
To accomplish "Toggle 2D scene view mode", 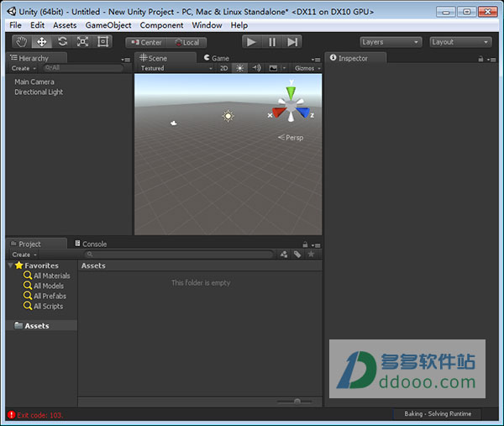I will 223,68.
